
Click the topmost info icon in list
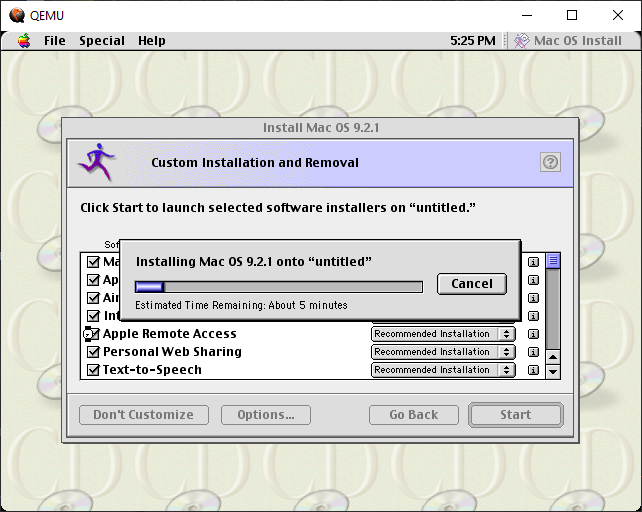point(533,262)
